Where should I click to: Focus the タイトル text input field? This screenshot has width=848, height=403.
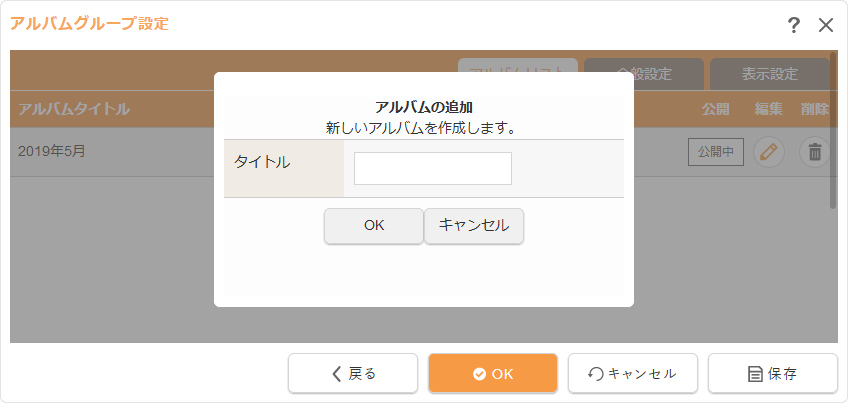pyautogui.click(x=432, y=169)
